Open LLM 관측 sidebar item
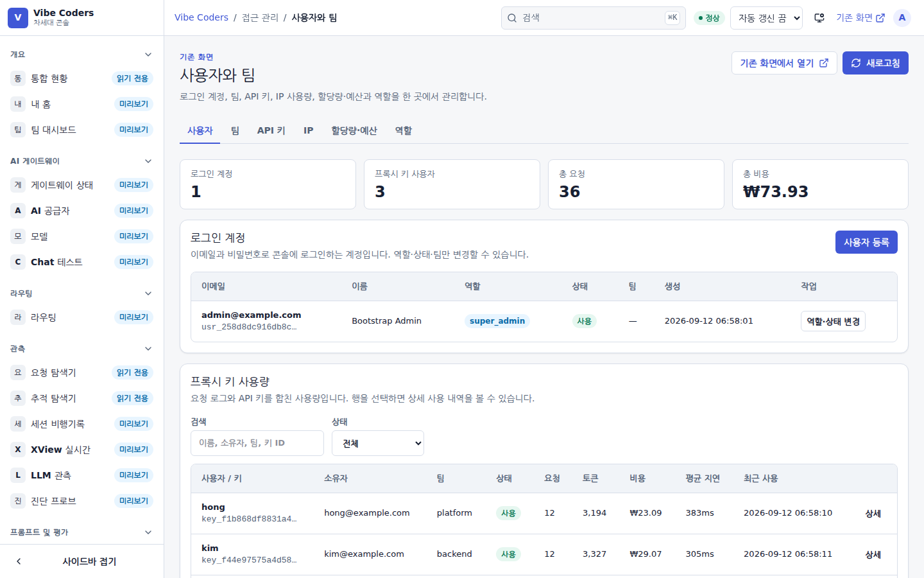 click(81, 475)
